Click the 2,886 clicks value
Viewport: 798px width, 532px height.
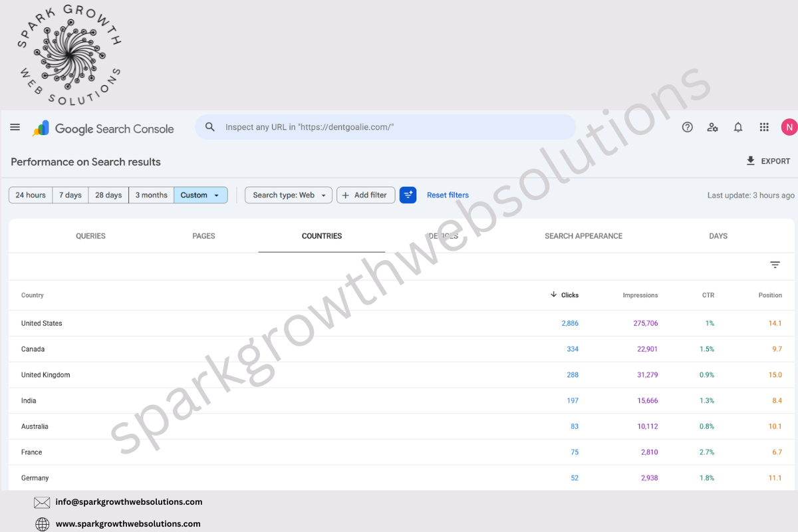coord(570,323)
